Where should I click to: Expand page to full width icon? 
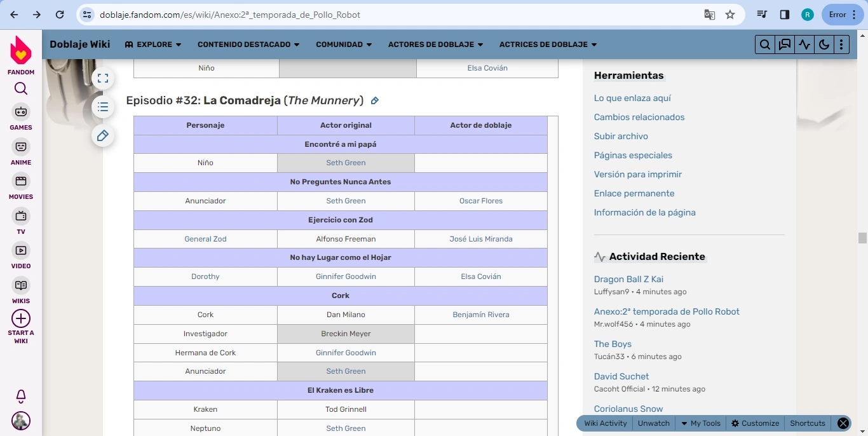103,78
